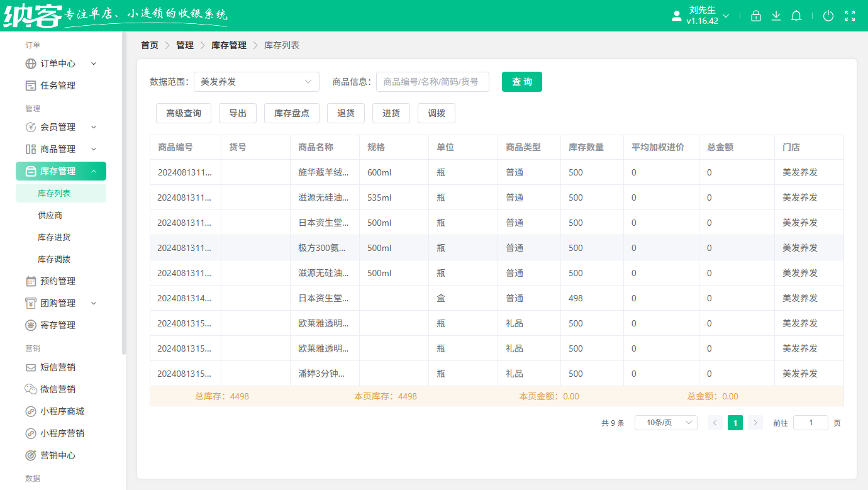Click the power logout icon
The height and width of the screenshot is (490, 868).
pyautogui.click(x=828, y=16)
